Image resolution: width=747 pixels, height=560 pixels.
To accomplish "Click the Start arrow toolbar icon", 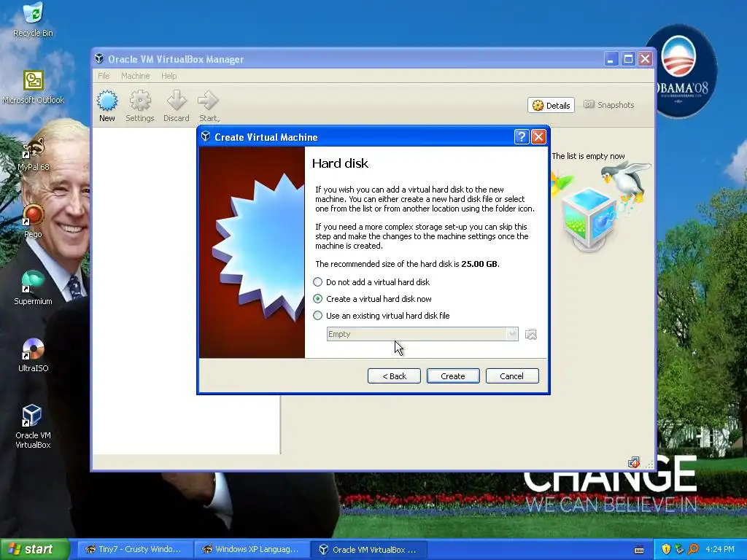I will [208, 101].
